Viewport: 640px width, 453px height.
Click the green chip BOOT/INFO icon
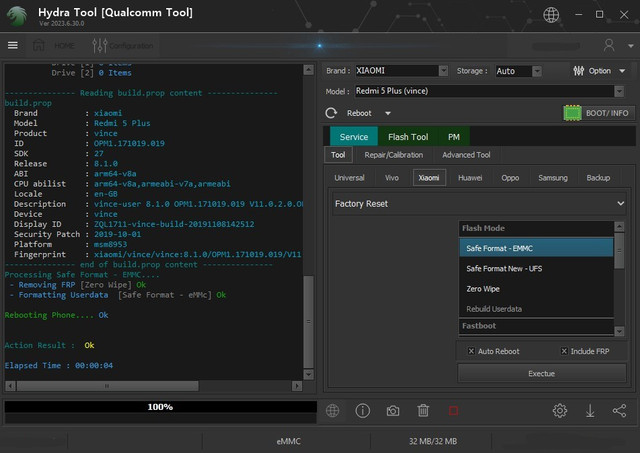[572, 113]
